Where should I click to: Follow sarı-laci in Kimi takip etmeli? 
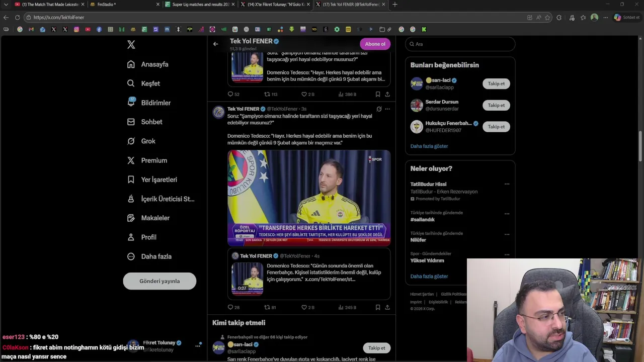pos(376,348)
